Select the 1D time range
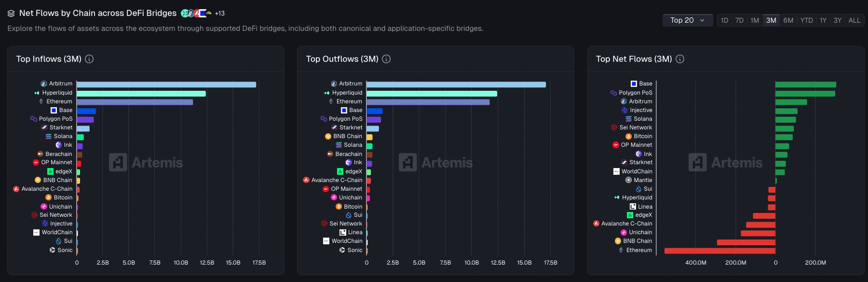The image size is (868, 282). pyautogui.click(x=724, y=20)
